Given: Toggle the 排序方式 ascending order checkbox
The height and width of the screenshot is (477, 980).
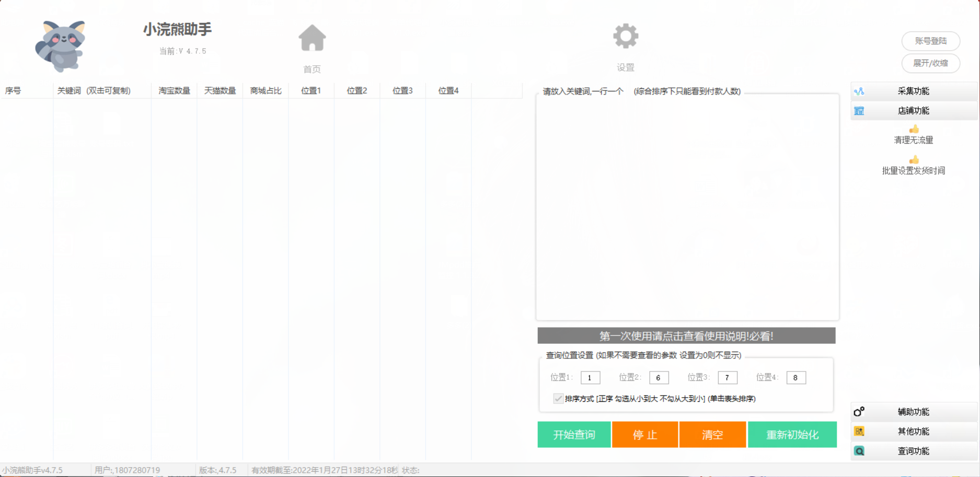Looking at the screenshot, I should (x=558, y=399).
